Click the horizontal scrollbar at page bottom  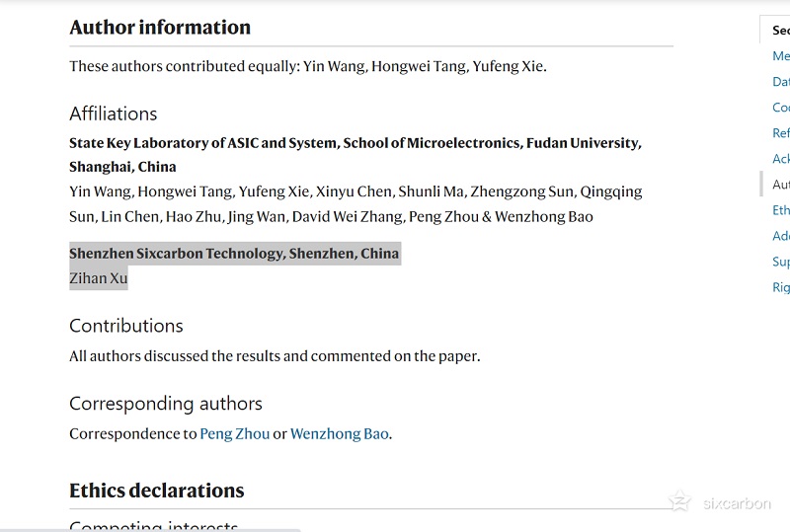click(150, 530)
